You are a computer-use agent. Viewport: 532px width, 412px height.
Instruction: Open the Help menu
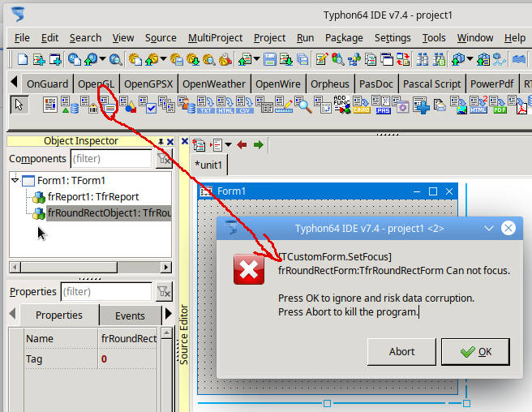point(515,37)
